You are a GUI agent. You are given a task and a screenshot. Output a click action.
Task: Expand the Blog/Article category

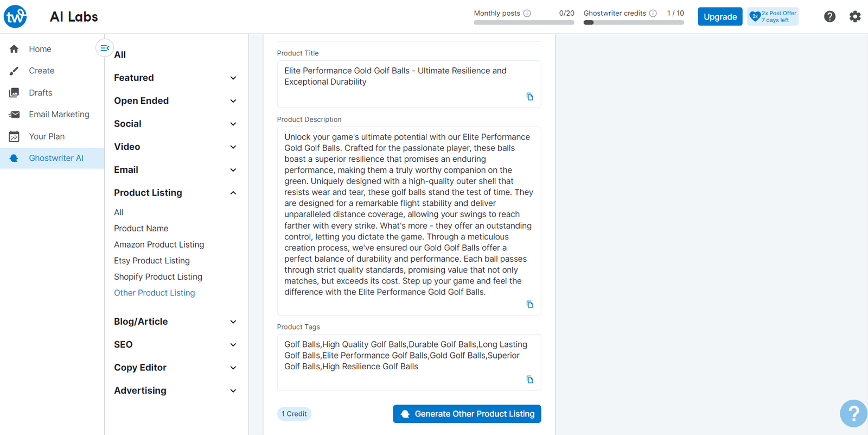tap(233, 321)
